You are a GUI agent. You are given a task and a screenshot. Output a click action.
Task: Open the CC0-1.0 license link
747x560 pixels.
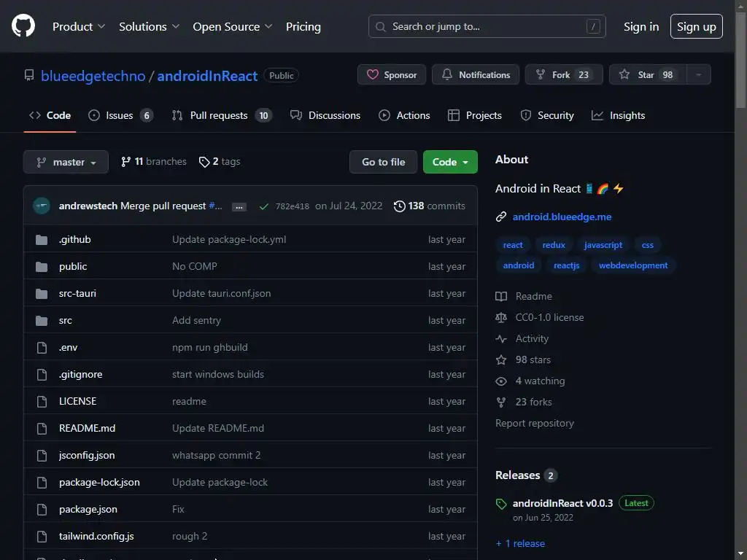tap(539, 317)
